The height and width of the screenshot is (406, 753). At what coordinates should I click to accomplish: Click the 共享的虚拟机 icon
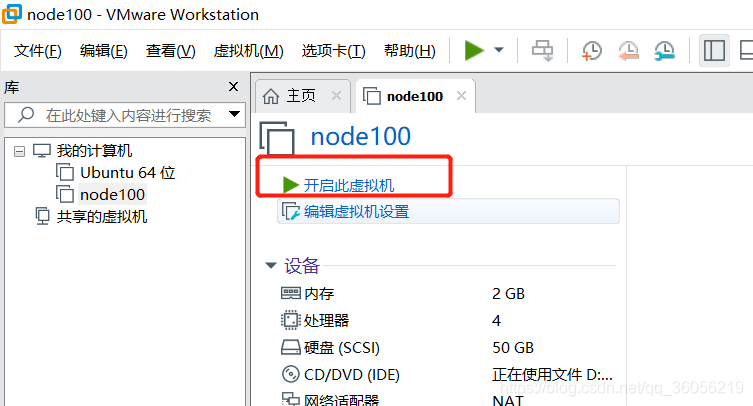point(42,216)
